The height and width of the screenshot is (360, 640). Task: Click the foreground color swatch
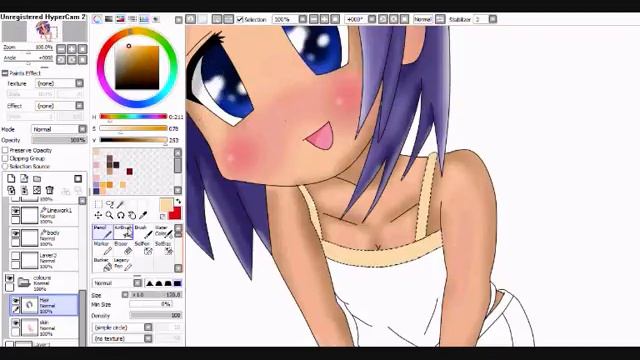click(x=166, y=205)
